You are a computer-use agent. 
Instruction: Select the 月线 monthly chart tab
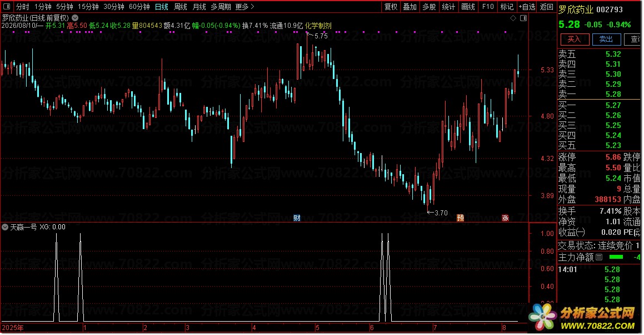coord(199,7)
